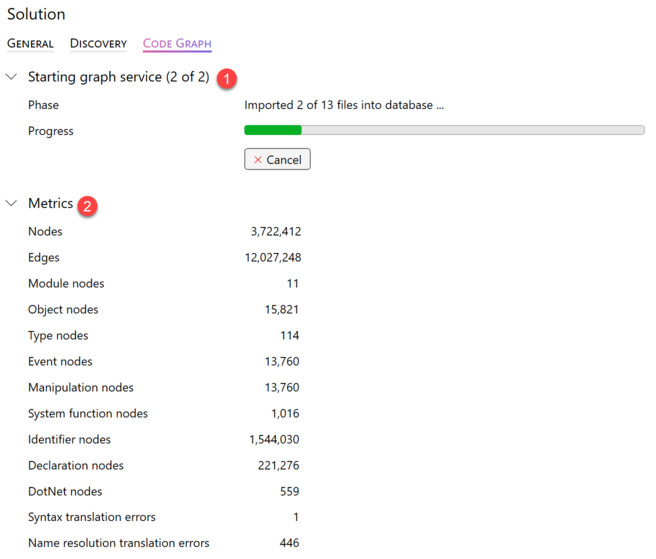
Task: Select the Syntax translation errors value 1
Action: pos(296,517)
